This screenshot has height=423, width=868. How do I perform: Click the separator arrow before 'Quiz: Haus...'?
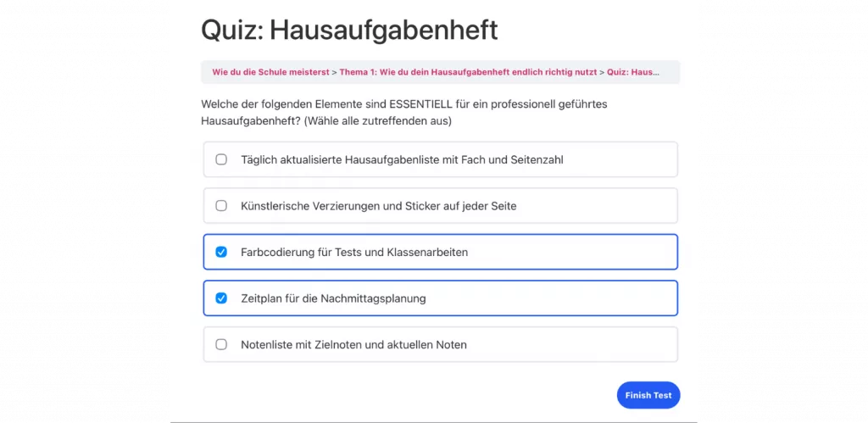[x=602, y=72]
